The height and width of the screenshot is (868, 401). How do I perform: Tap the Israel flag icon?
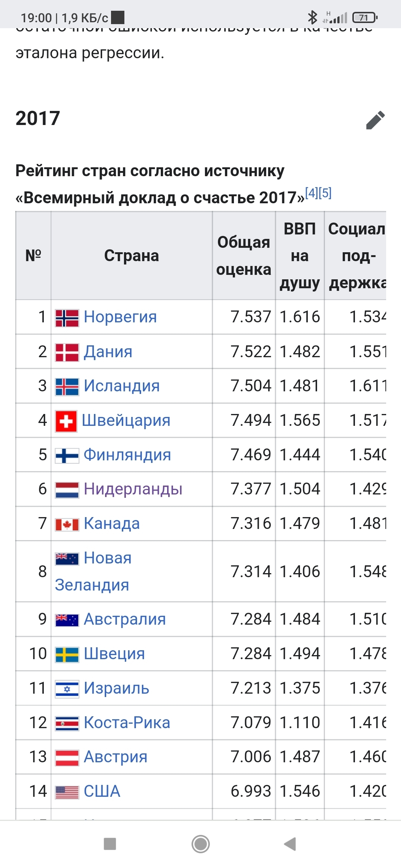tap(67, 689)
